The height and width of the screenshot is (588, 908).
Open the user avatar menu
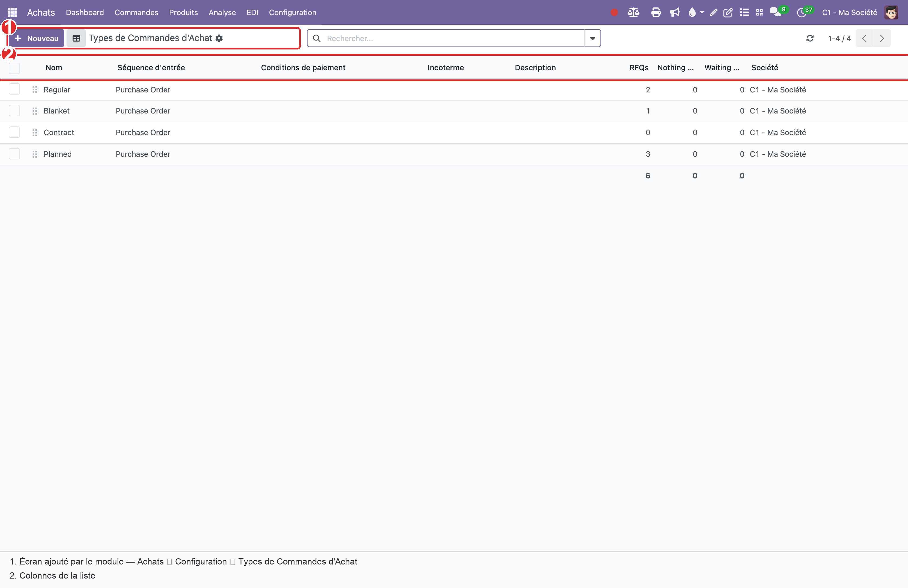point(892,12)
